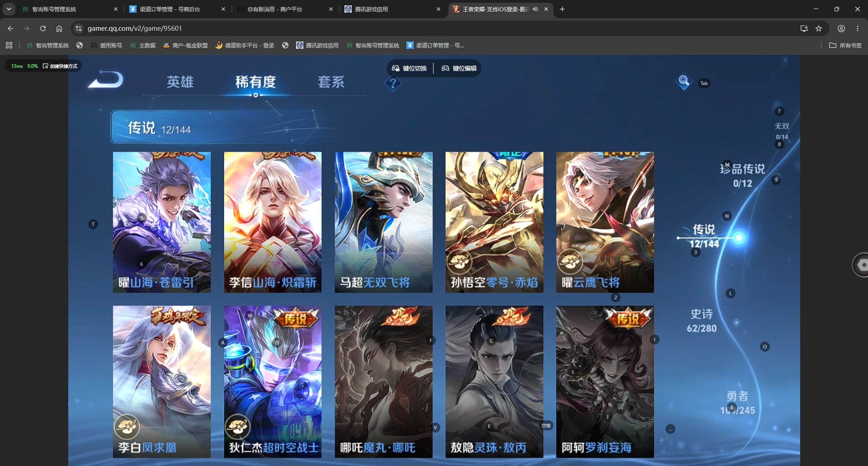868x466 pixels.
Task: Open the apps grid in bookmarks bar
Action: click(9, 45)
